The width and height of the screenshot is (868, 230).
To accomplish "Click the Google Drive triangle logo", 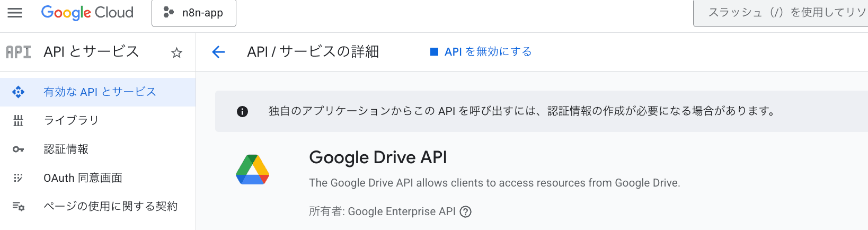I will pos(253,170).
